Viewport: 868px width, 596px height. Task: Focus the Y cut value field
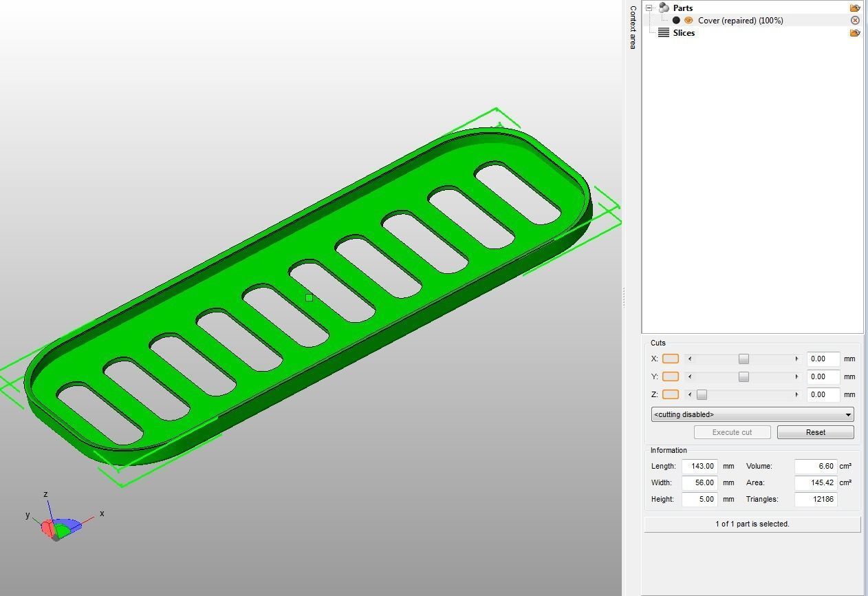point(823,376)
